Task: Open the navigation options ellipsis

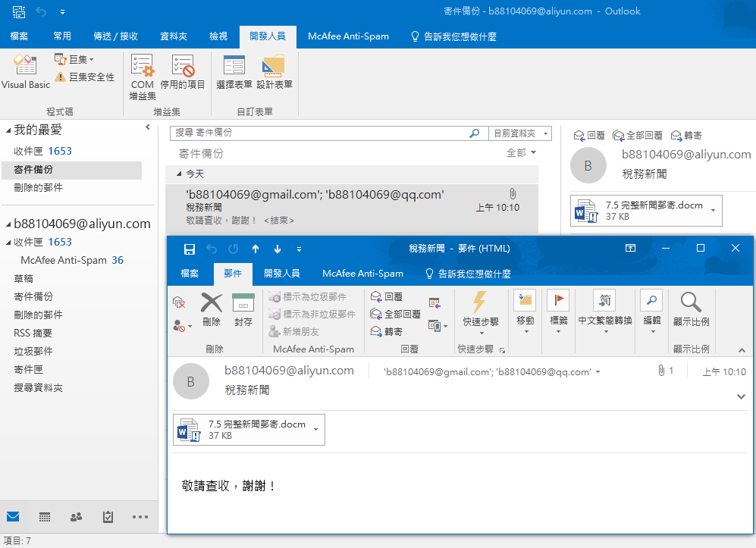Action: [x=140, y=517]
